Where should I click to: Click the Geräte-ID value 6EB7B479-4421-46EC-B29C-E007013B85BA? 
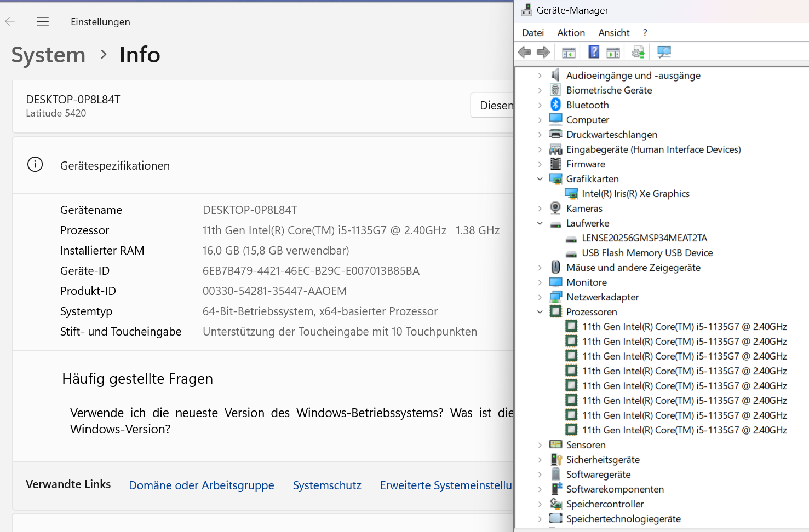311,271
